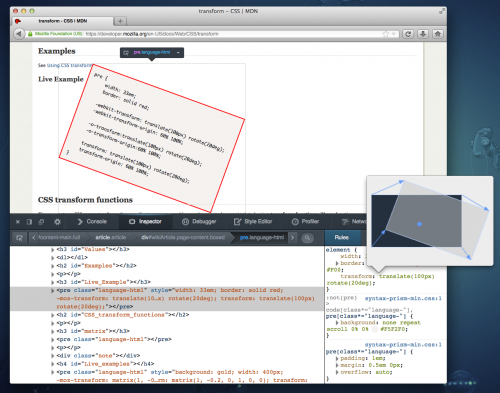Go back with the browser back arrow
500x393 pixels.
pyautogui.click(x=19, y=34)
